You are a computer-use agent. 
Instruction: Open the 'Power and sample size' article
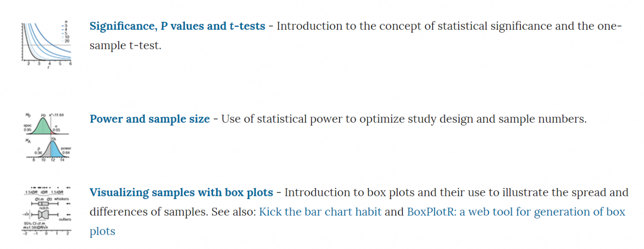tap(150, 119)
